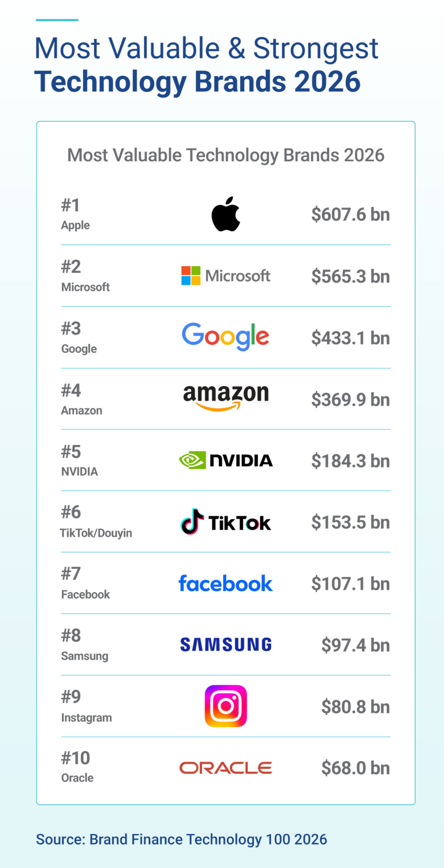
Task: Click the #3 Google rank label
Action: 79,338
